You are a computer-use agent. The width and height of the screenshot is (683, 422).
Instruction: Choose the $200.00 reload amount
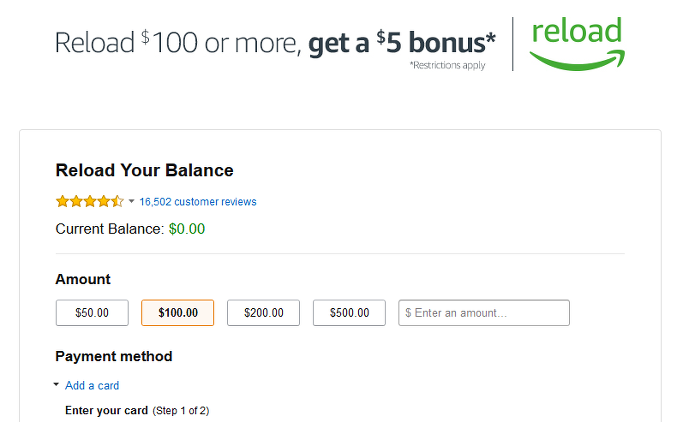[264, 313]
